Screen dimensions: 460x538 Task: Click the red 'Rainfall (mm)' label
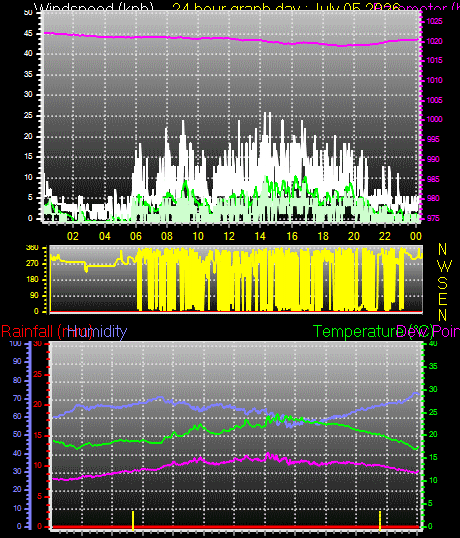click(47, 332)
